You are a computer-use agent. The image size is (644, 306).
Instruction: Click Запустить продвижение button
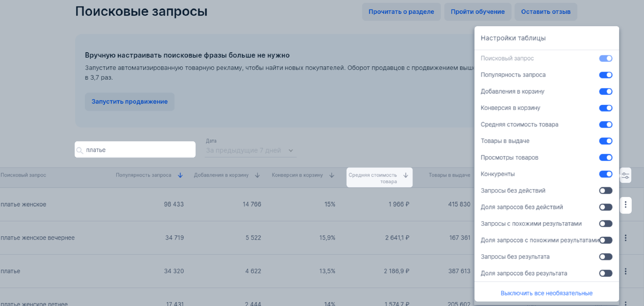tap(130, 102)
